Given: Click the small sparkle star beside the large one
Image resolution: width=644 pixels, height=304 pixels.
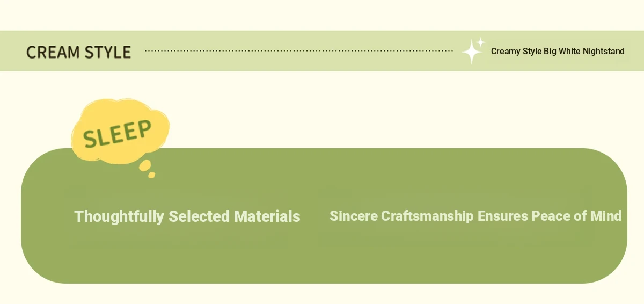Looking at the screenshot, I should [x=481, y=42].
